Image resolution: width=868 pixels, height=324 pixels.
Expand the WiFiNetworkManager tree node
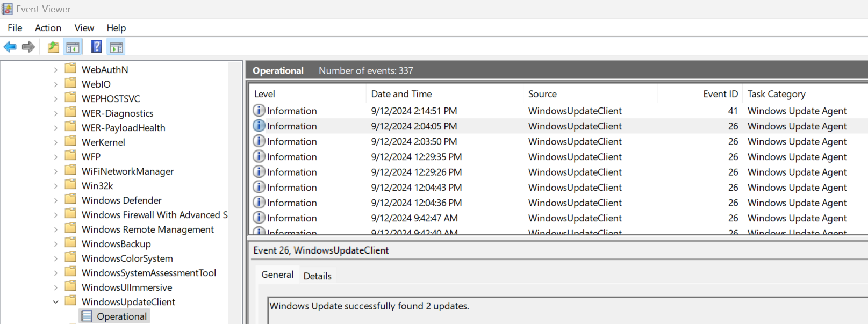click(x=56, y=171)
